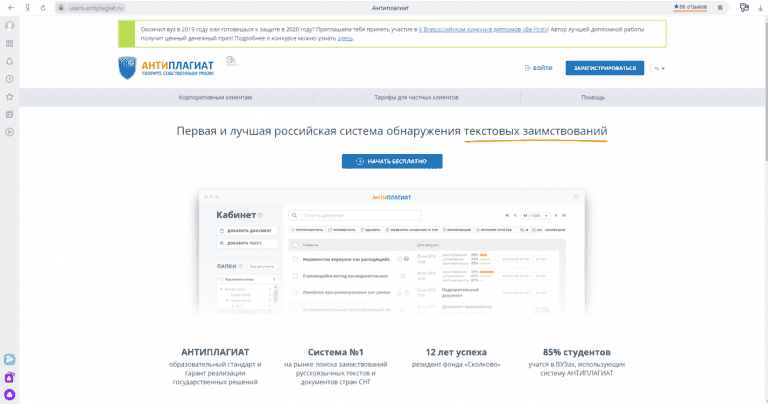Viewport: 768px width, 404px height.
Task: Open the notifications bell in the sidebar
Action: (9, 61)
